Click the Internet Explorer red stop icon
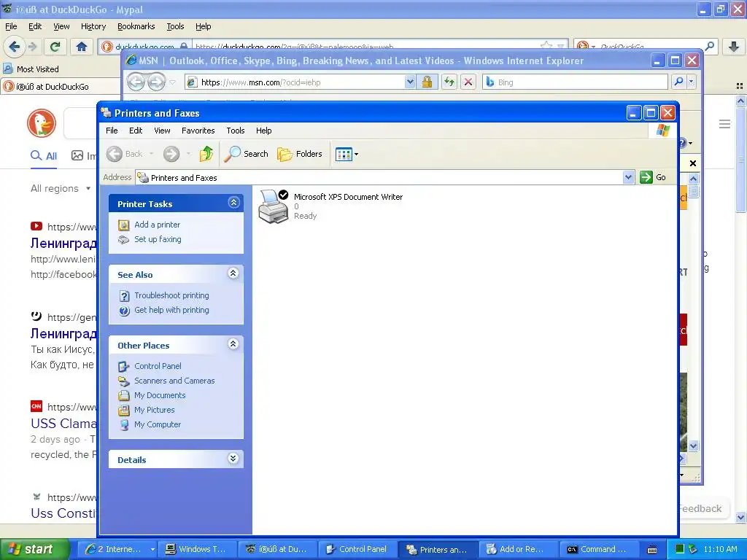This screenshot has height=560, width=747. 468,82
